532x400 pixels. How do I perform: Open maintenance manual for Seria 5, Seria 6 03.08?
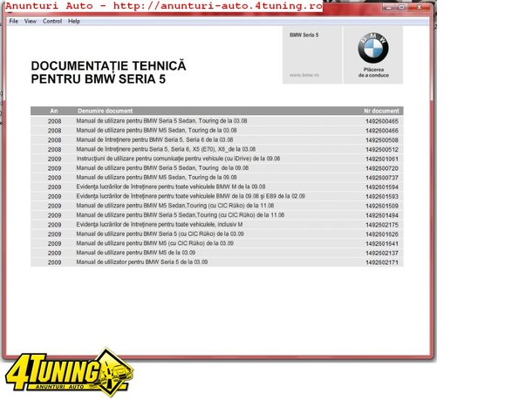pyautogui.click(x=154, y=139)
